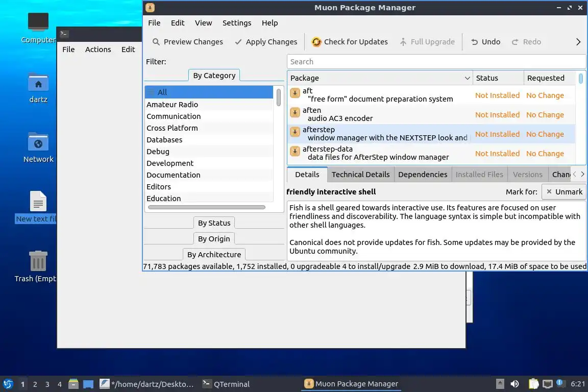Click the tab scroll right arrow
The width and height of the screenshot is (588, 392).
582,174
